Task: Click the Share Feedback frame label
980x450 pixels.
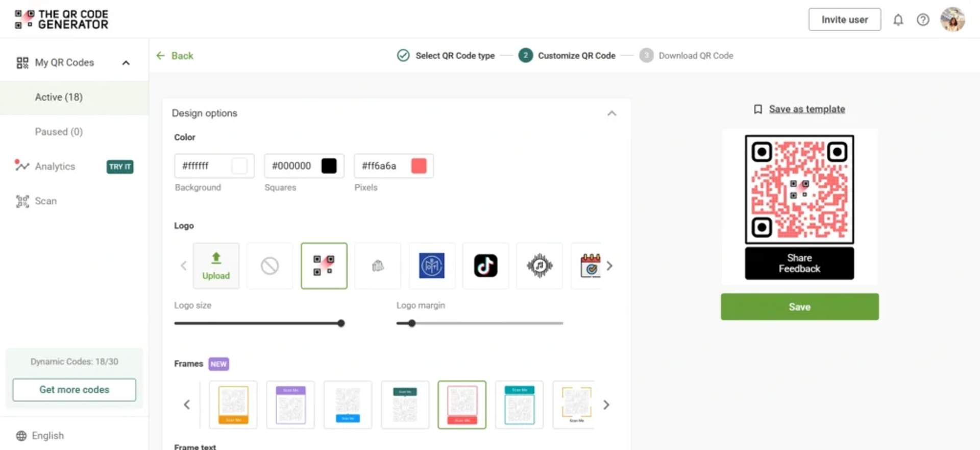Action: tap(799, 264)
